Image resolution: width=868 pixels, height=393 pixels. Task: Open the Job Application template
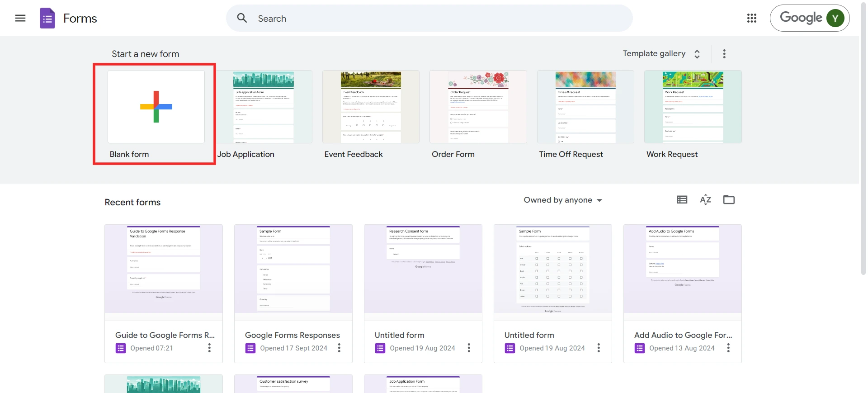[x=264, y=107]
